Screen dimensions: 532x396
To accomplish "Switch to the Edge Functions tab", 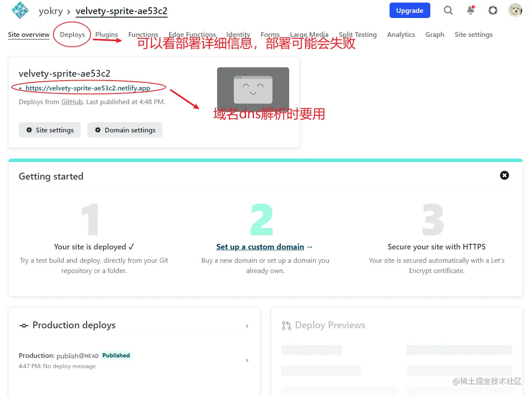I will tap(192, 35).
